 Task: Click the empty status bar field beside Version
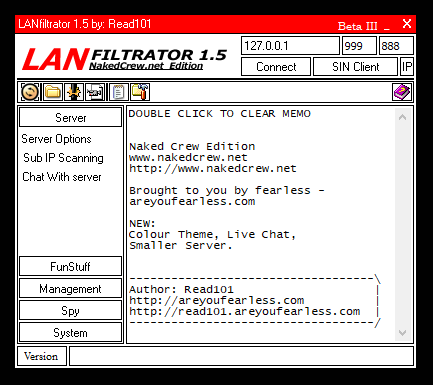coord(241,356)
